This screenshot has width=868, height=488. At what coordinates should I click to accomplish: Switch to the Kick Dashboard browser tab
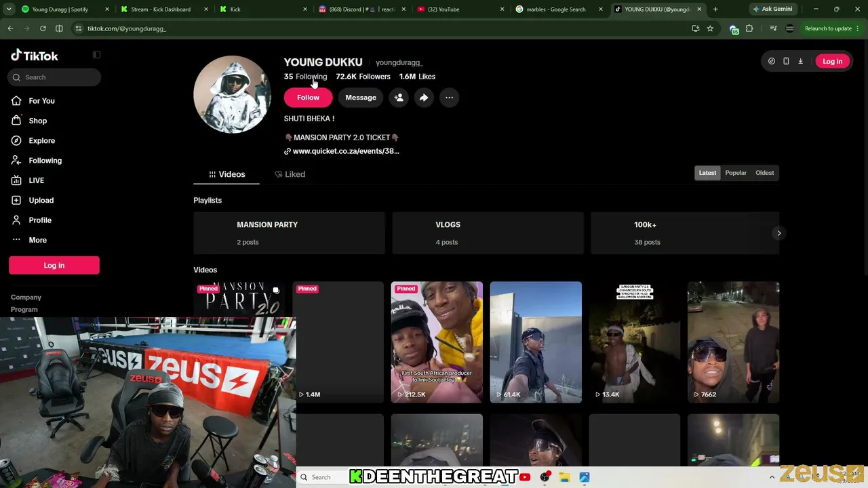tap(163, 9)
